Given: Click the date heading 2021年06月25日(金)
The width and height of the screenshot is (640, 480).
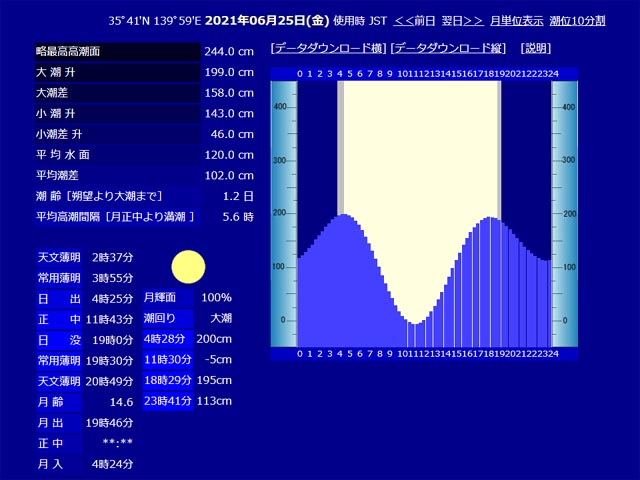Looking at the screenshot, I should (x=267, y=21).
